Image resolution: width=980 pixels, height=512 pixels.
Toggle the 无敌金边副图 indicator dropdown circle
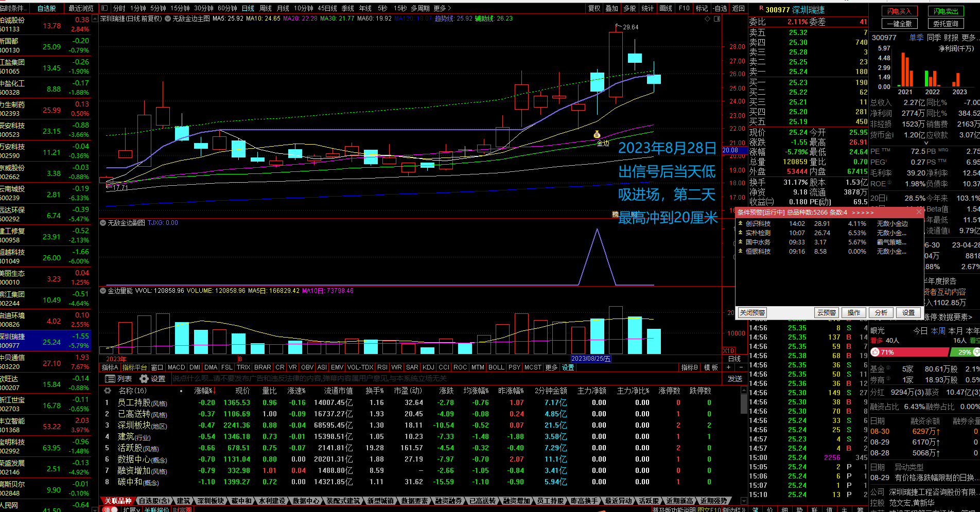click(x=103, y=223)
